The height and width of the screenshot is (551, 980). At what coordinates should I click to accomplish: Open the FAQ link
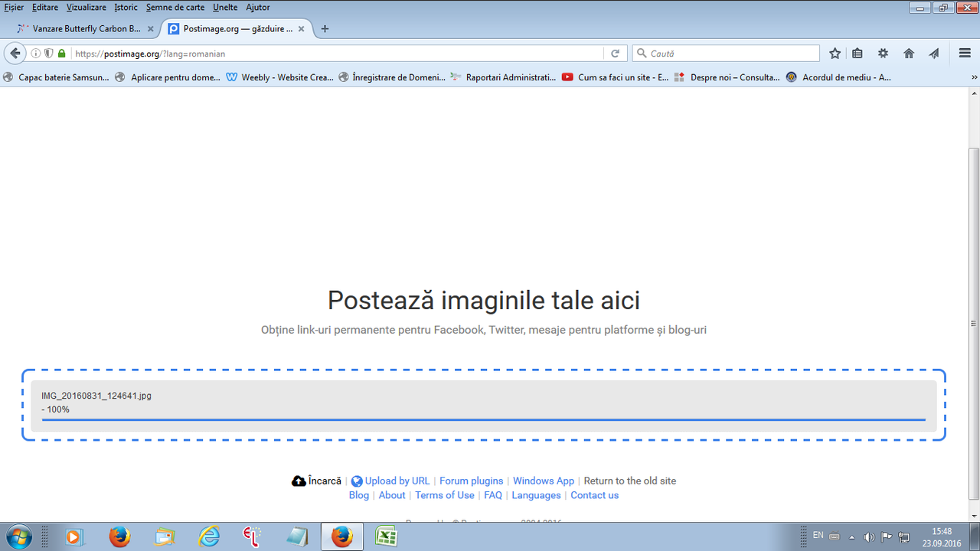493,495
